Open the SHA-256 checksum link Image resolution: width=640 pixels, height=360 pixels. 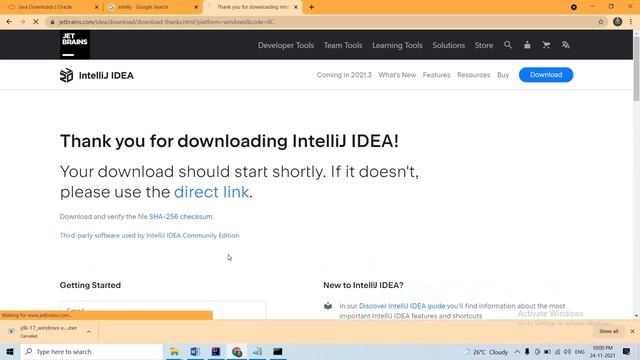181,216
